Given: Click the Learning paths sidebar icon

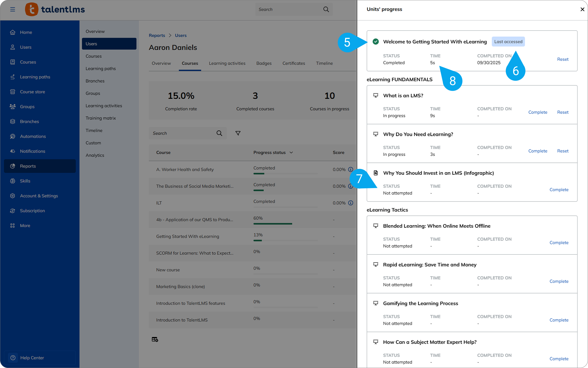Looking at the screenshot, I should click(x=13, y=77).
